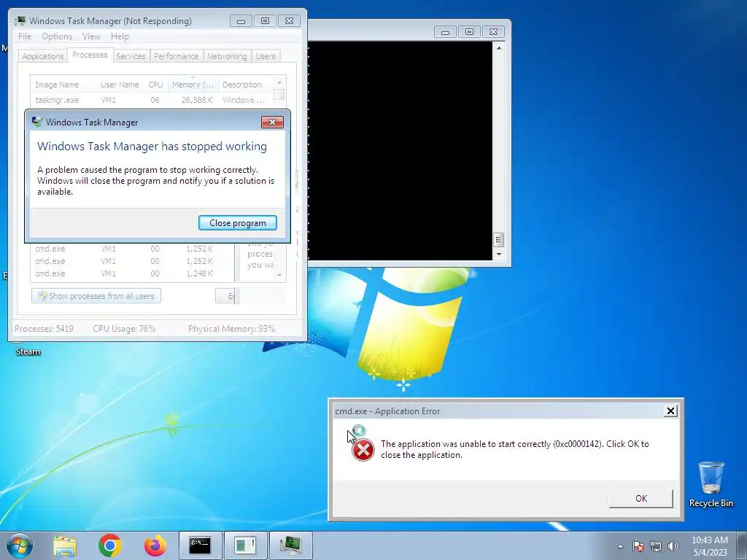Open the Options menu in Task Manager
Viewport: 747px width, 560px height.
[x=57, y=36]
